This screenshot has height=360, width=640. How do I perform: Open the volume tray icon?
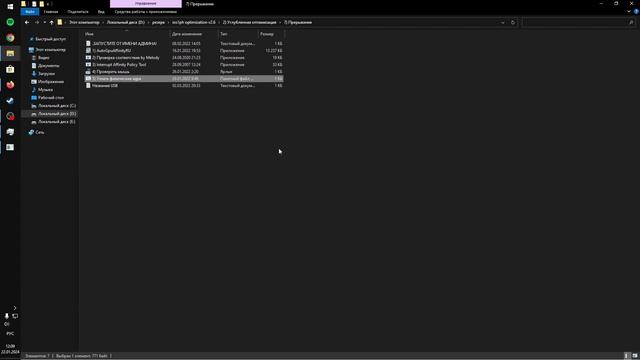coord(7,324)
